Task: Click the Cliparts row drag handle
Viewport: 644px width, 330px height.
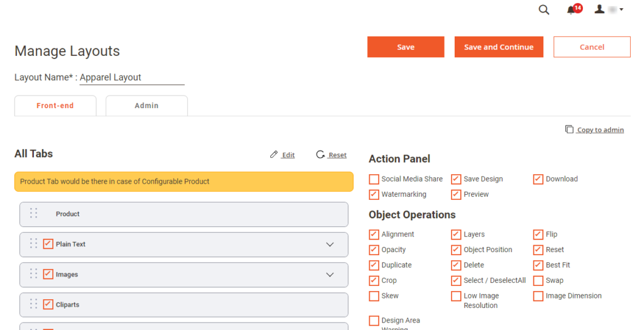Action: click(x=34, y=304)
